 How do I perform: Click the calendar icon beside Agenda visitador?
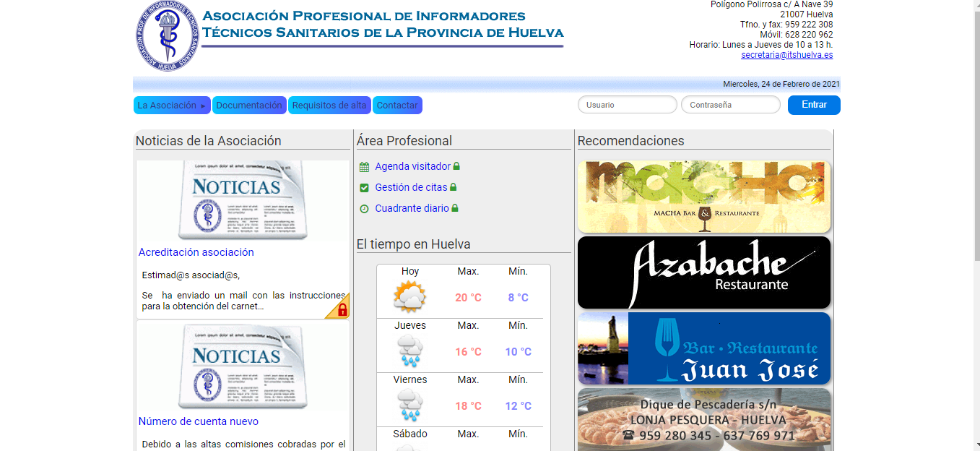364,167
